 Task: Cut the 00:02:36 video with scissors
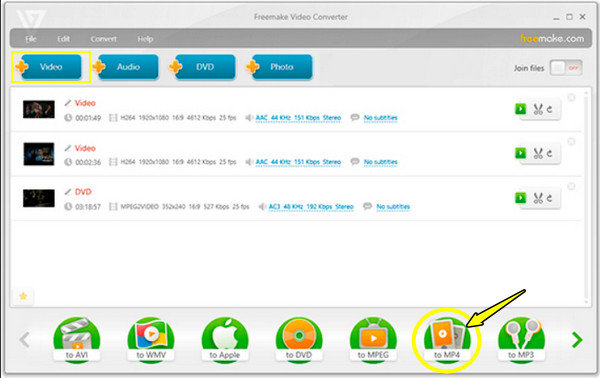(538, 154)
